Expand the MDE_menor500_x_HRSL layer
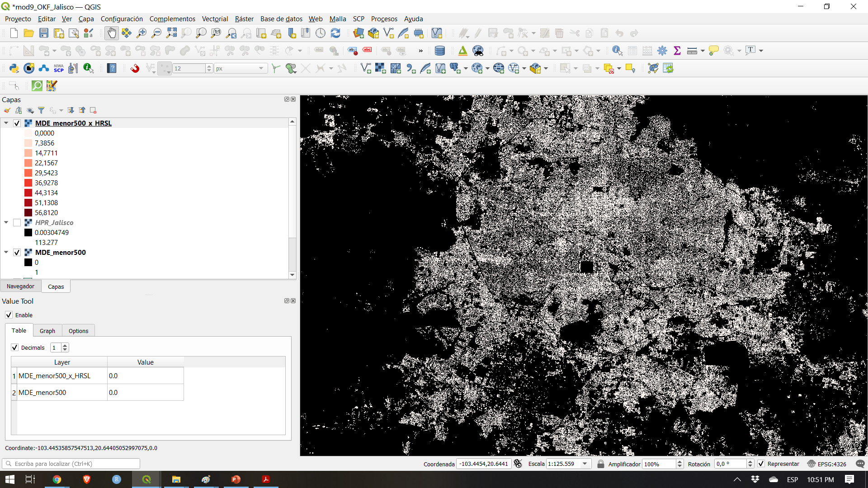868x488 pixels. point(7,123)
